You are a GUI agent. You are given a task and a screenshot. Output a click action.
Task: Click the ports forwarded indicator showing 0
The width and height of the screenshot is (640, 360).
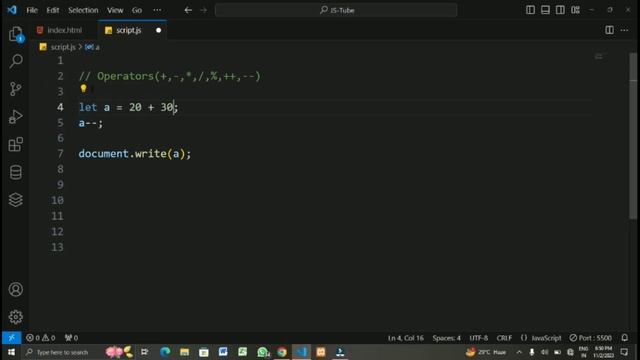[71, 338]
